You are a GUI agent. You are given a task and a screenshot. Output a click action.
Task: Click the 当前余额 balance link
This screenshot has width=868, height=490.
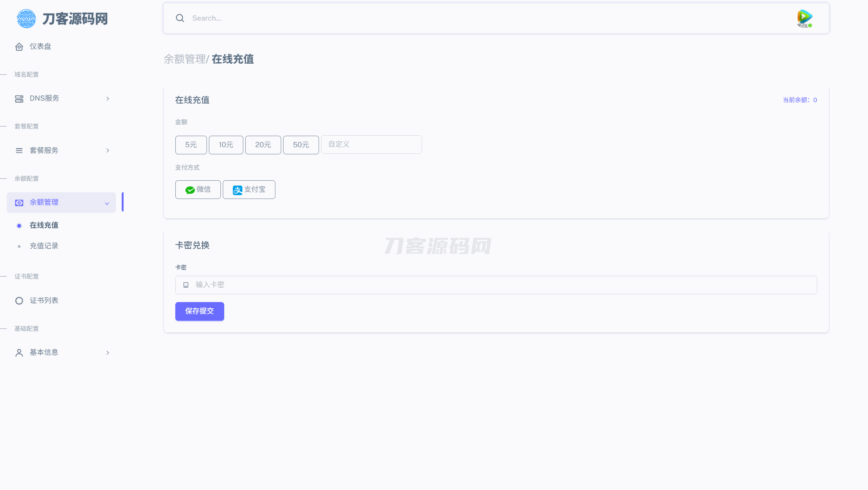[x=799, y=100]
